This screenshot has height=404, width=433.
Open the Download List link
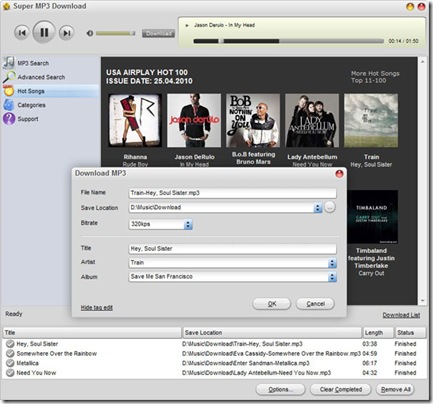[x=401, y=315]
